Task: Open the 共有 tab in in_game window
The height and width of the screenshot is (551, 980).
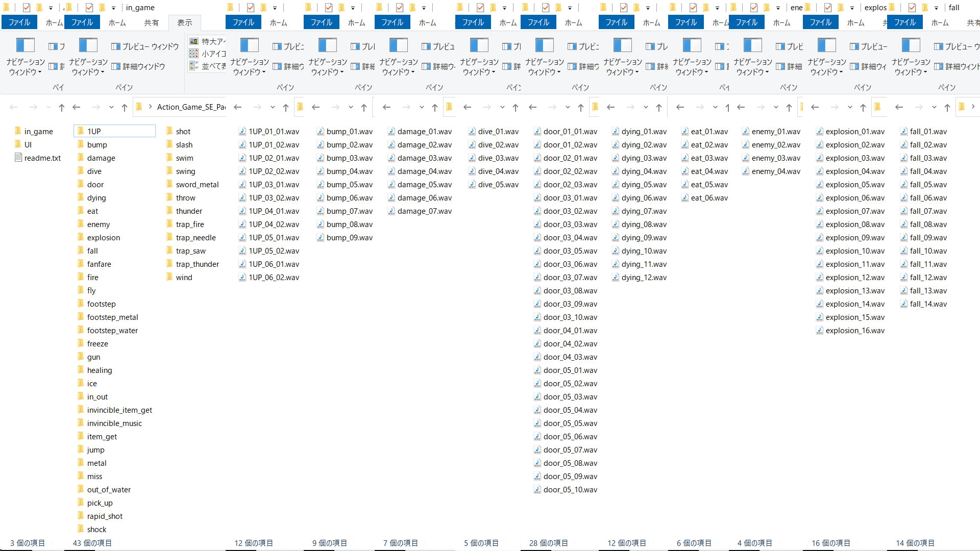Action: [x=151, y=22]
